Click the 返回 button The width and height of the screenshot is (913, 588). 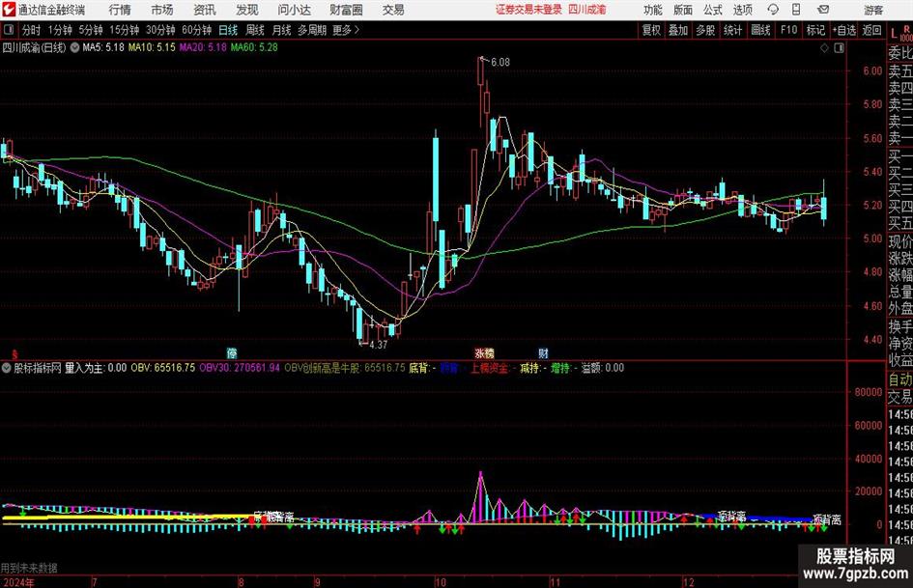(871, 30)
